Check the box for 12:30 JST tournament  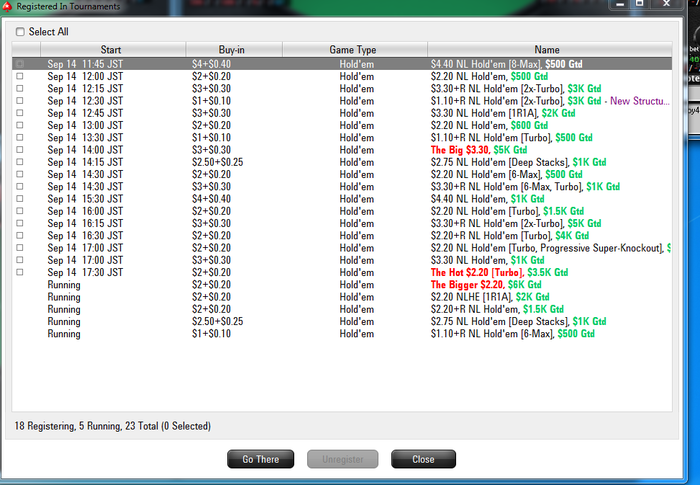20,101
